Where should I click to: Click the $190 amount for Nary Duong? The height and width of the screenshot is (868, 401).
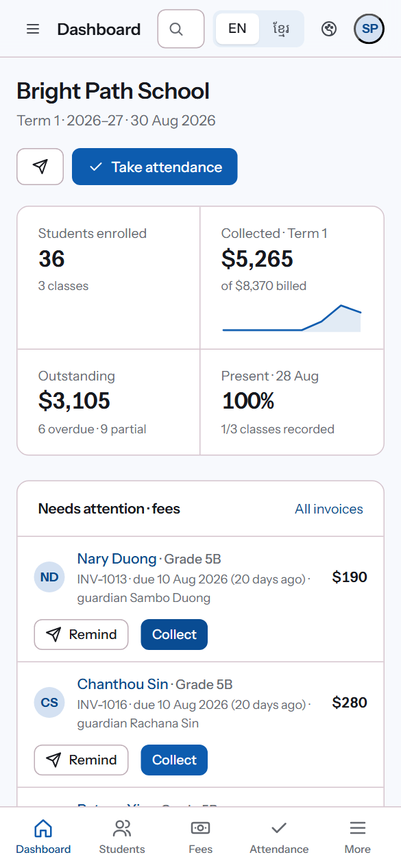(350, 577)
